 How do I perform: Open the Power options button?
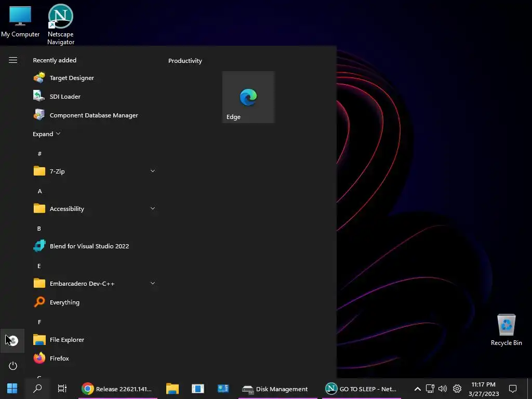tap(13, 366)
